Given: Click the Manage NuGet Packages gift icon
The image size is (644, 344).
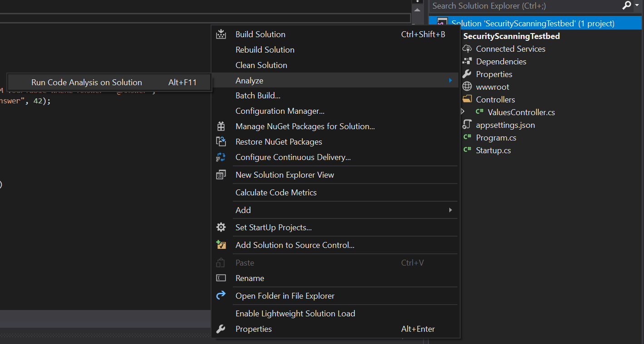Looking at the screenshot, I should click(221, 126).
